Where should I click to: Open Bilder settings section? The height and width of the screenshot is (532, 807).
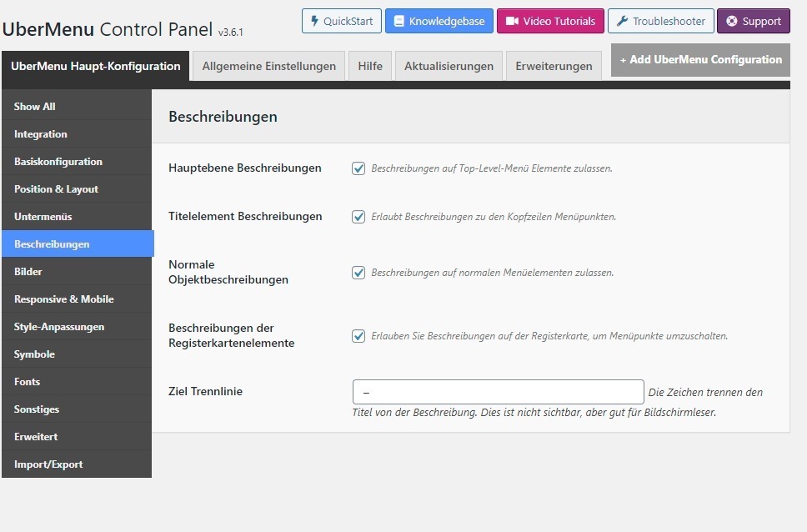(x=77, y=271)
